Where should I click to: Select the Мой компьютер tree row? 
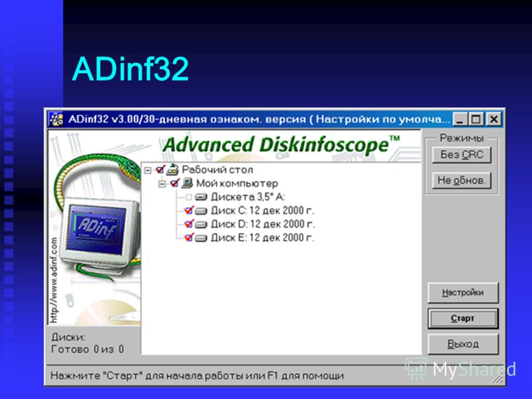[x=237, y=184]
